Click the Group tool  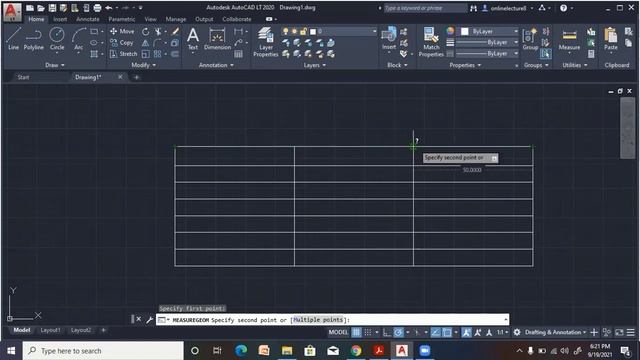530,39
